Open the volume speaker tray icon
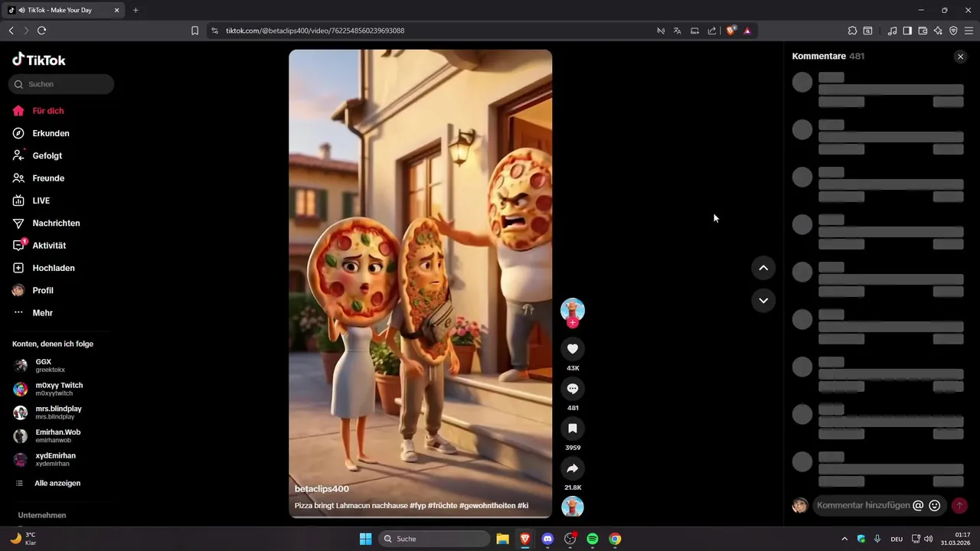The height and width of the screenshot is (551, 980). click(928, 539)
